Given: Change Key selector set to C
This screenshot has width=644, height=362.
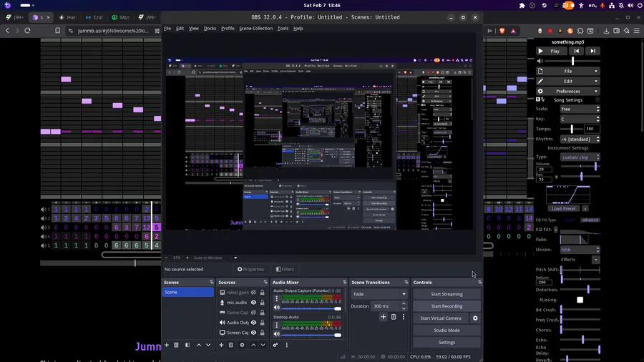Looking at the screenshot, I should 580,119.
